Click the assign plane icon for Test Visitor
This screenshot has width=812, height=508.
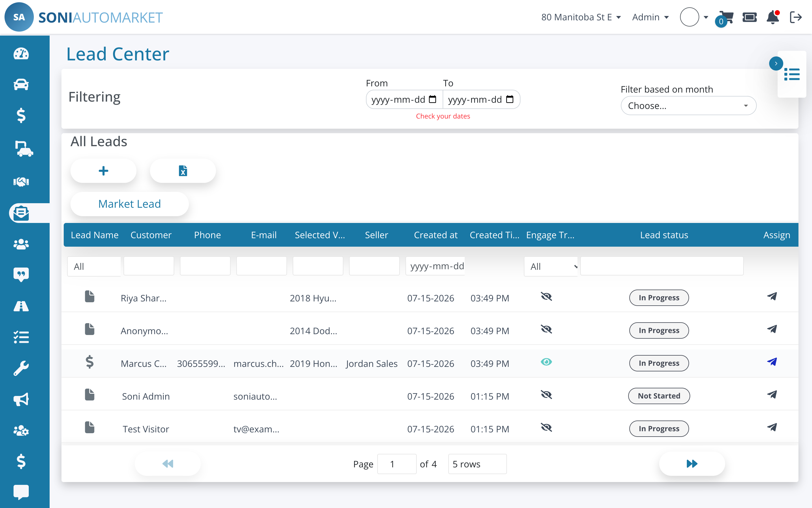click(x=772, y=427)
